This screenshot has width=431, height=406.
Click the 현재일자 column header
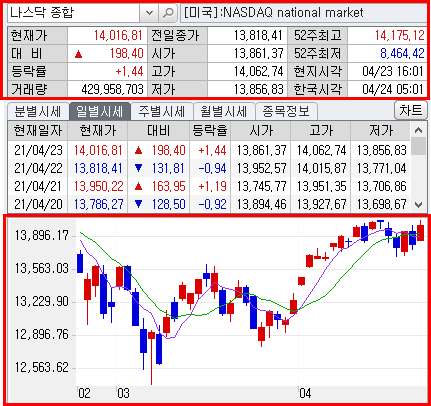pyautogui.click(x=38, y=131)
